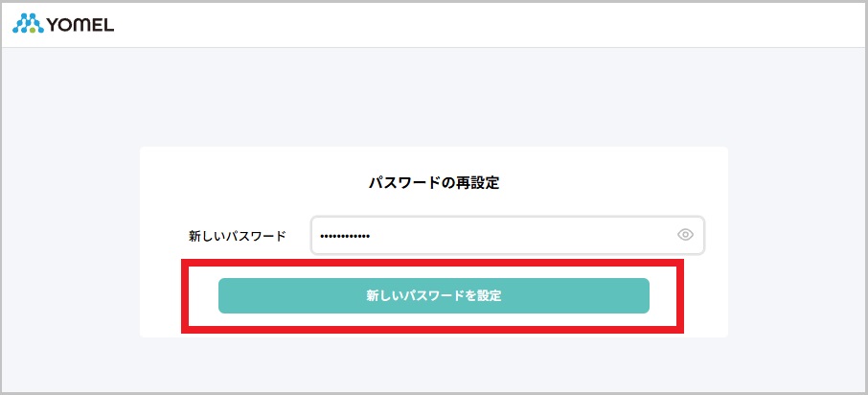Click the YOMEL hexagon logo icon
Image resolution: width=868 pixels, height=395 pixels.
[28, 23]
